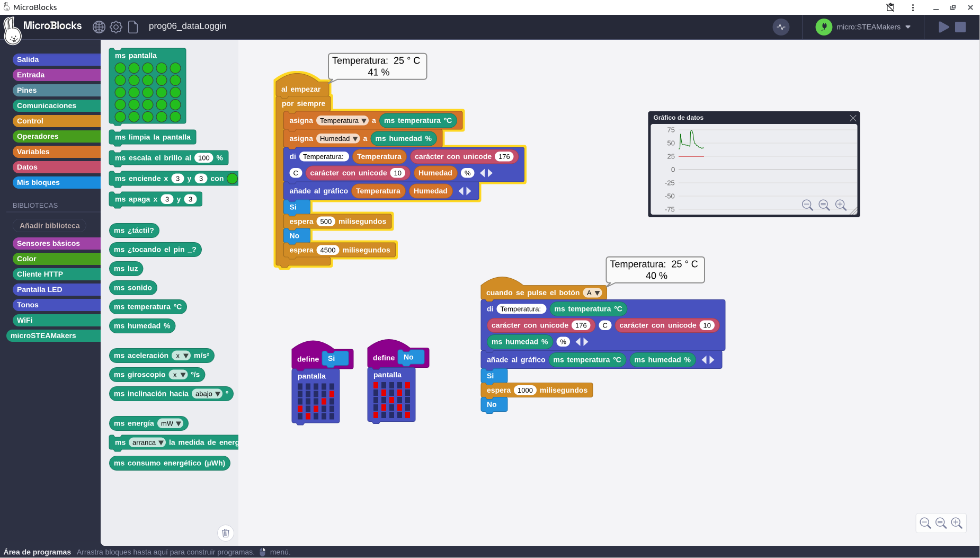Select the Variables category

click(x=33, y=152)
